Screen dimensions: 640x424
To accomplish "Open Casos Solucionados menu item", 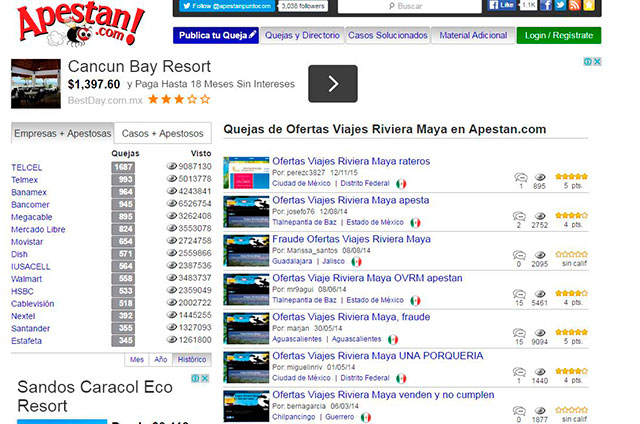I will [387, 36].
